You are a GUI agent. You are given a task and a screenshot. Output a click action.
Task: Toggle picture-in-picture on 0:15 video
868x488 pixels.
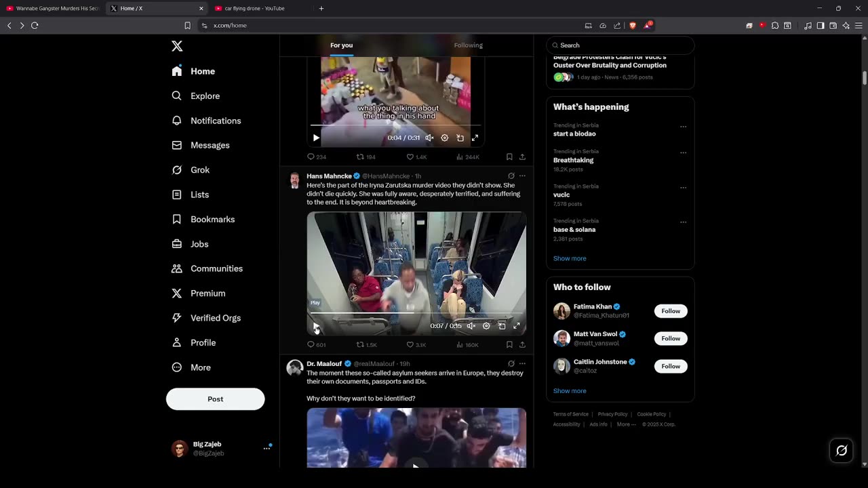[502, 326]
